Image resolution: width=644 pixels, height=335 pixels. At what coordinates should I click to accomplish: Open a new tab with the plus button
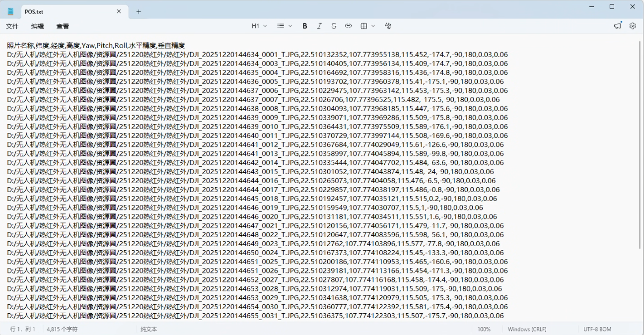[139, 11]
